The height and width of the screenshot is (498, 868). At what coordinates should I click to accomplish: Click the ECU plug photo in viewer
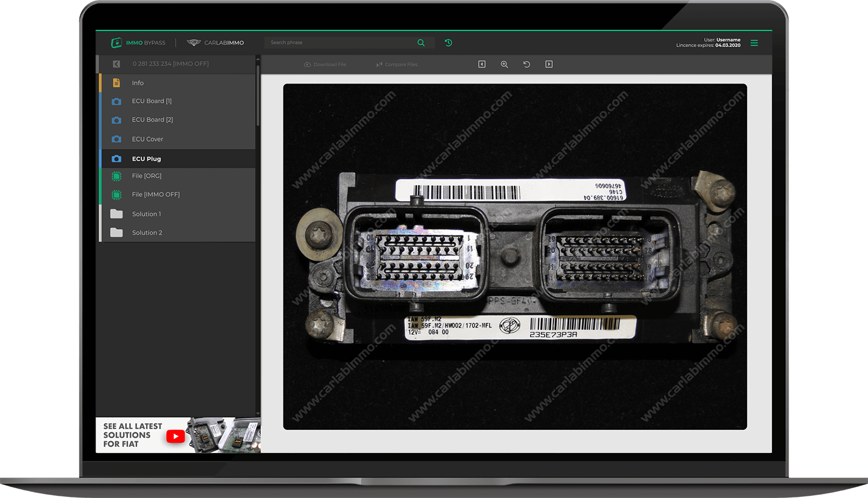[x=515, y=257]
